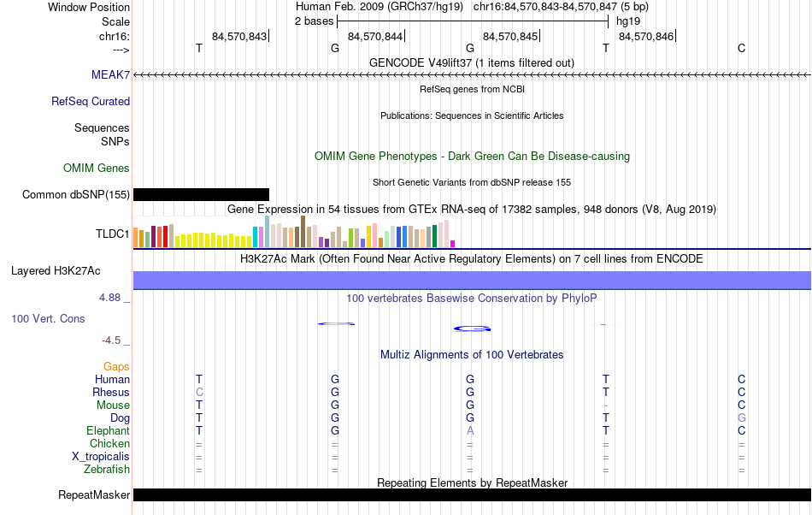Click position label 84,570,845

pyautogui.click(x=510, y=36)
